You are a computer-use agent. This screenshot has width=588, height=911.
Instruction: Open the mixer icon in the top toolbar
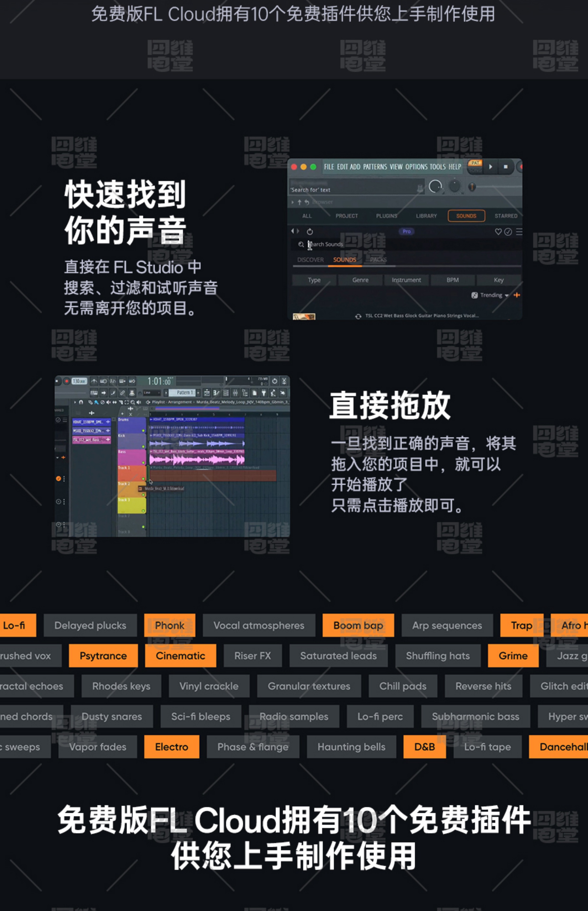point(235,393)
